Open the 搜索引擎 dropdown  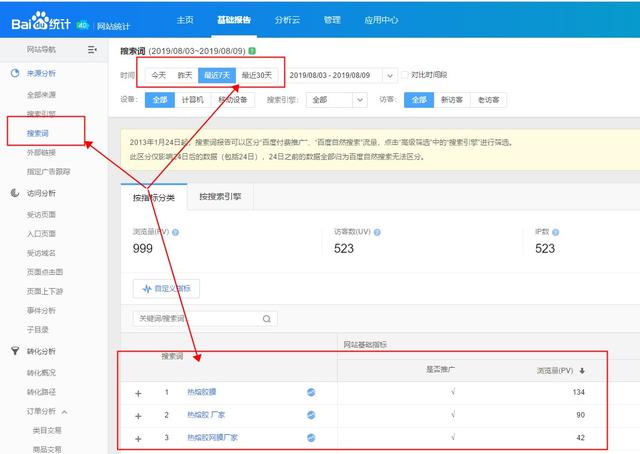337,100
